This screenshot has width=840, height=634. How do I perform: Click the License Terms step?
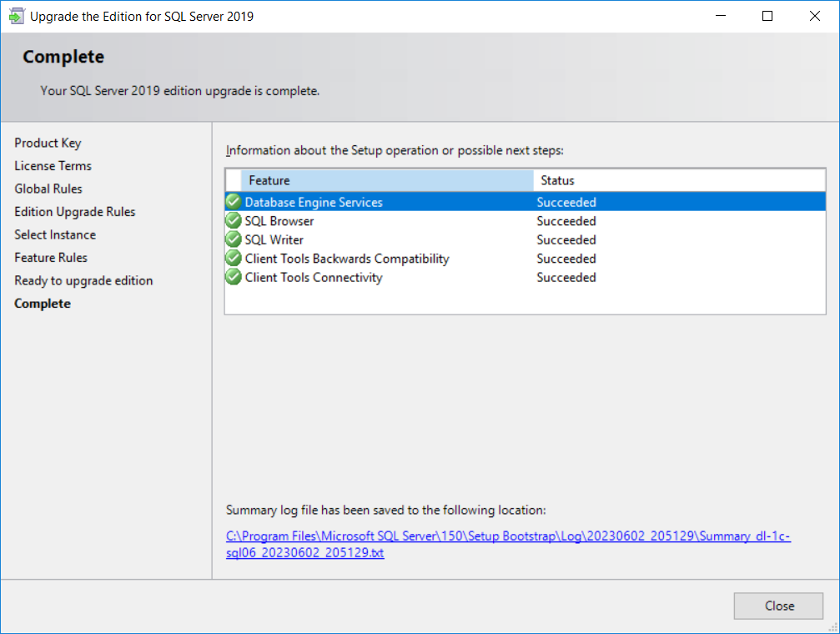[53, 166]
